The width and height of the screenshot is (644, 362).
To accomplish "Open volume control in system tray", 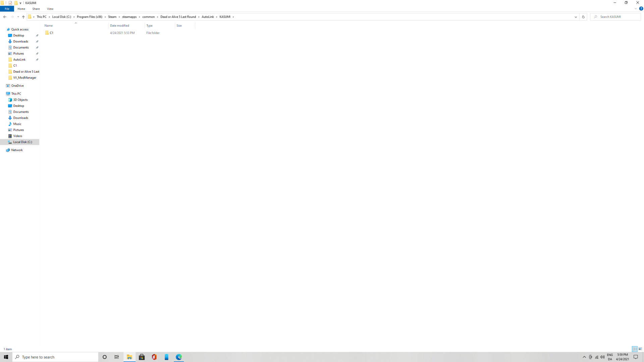I will (x=603, y=357).
